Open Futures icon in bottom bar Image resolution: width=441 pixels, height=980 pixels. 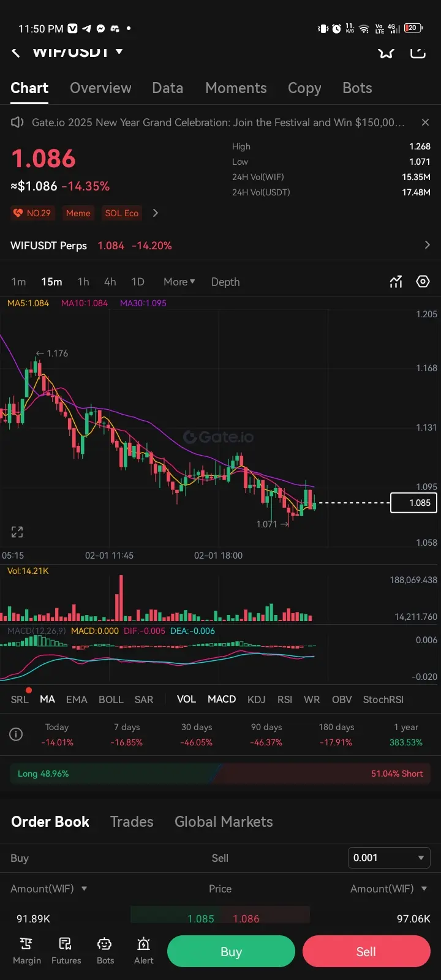[x=66, y=951]
